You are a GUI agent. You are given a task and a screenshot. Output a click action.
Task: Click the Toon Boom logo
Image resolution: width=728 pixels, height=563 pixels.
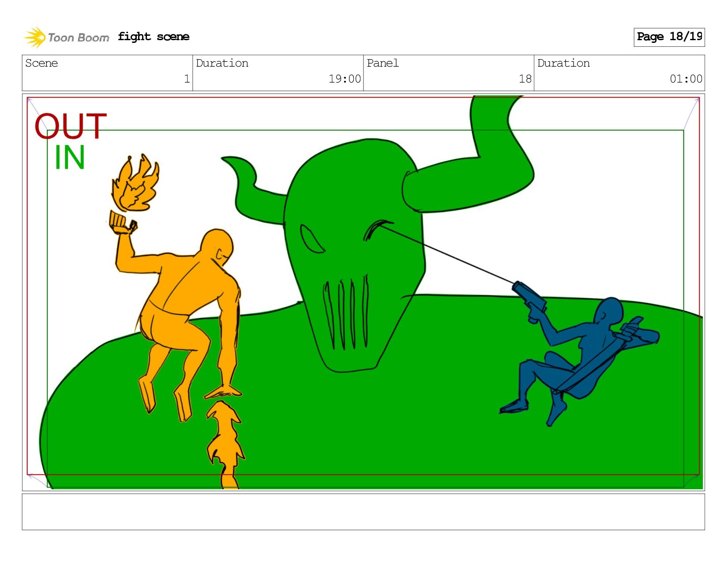point(66,37)
